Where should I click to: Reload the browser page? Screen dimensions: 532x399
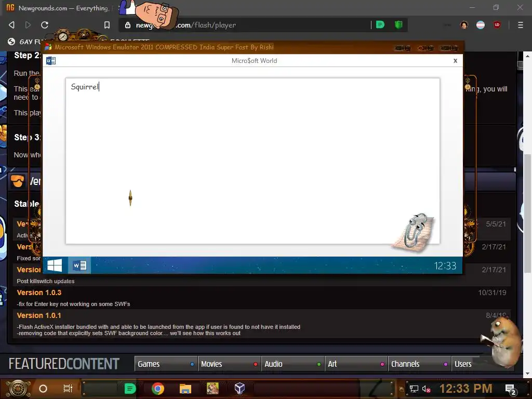pos(45,25)
